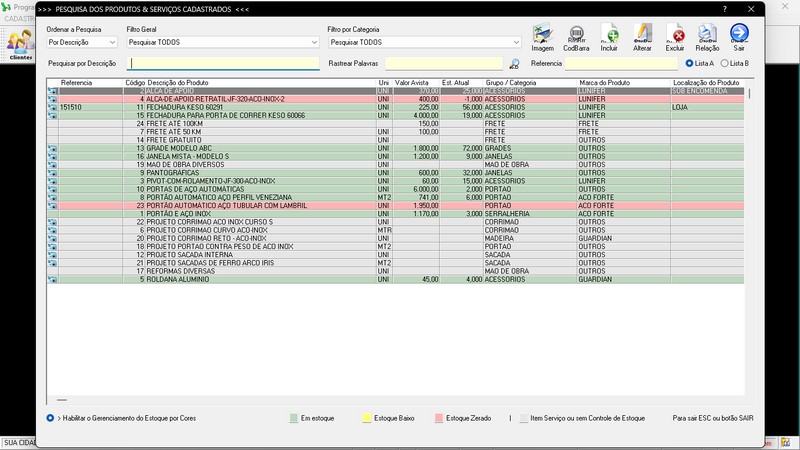
Task: Click the Valor Avista column header
Action: click(413, 82)
